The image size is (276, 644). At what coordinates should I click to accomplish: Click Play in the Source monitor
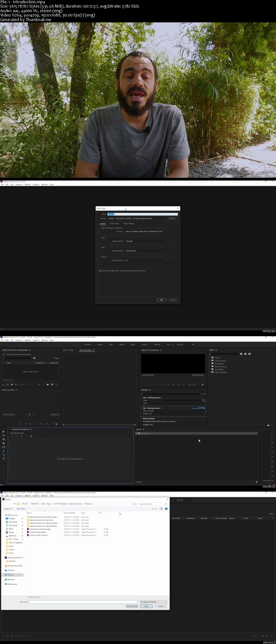coord(30,424)
